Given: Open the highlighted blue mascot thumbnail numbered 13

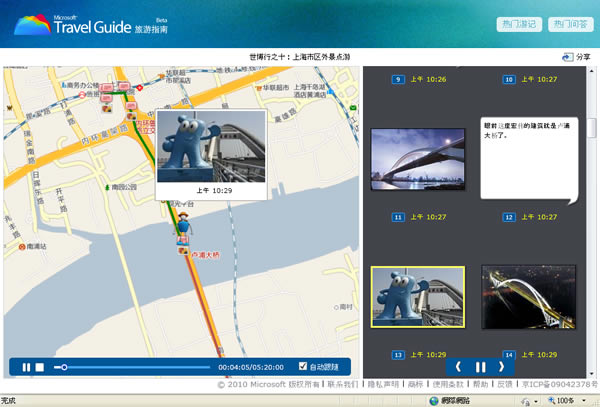Looking at the screenshot, I should click(418, 297).
